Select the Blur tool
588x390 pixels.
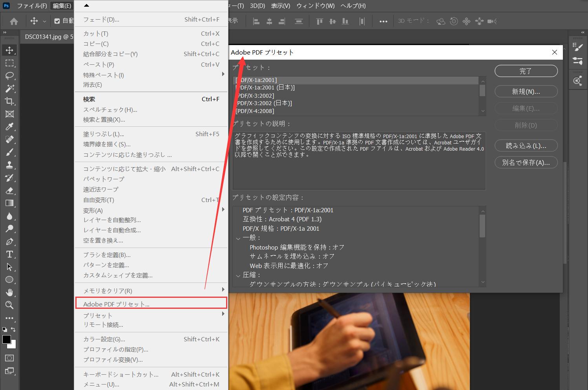(x=9, y=216)
